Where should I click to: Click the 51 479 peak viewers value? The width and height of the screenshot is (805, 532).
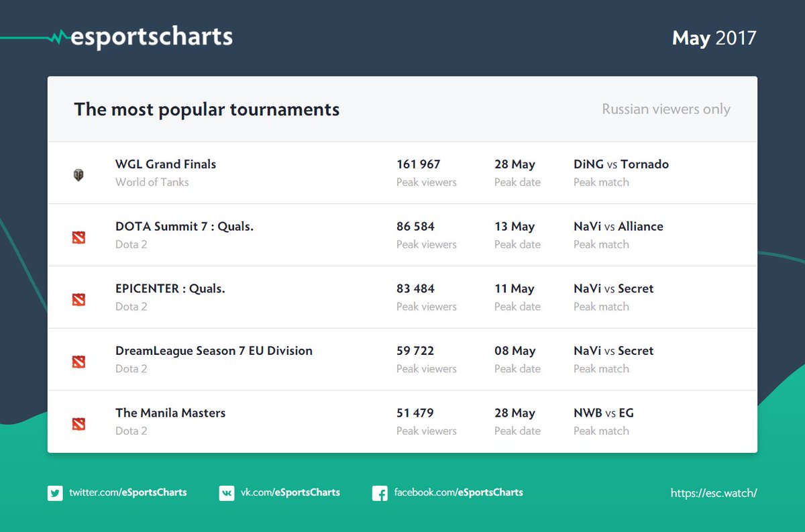(x=415, y=413)
